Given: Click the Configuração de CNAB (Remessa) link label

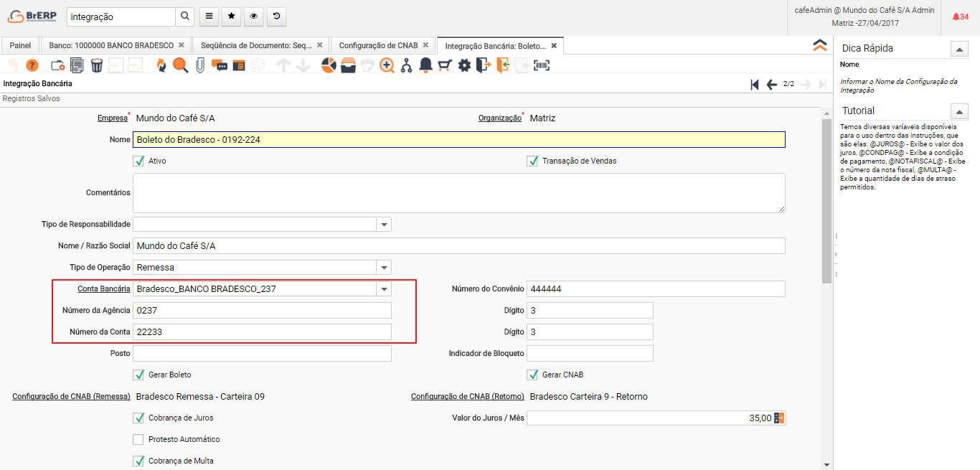Looking at the screenshot, I should click(71, 396).
